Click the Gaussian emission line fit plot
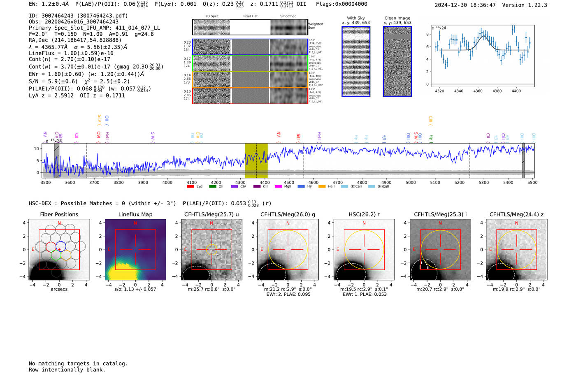Image resolution: width=576 pixels, height=392 pixels. tap(483, 56)
